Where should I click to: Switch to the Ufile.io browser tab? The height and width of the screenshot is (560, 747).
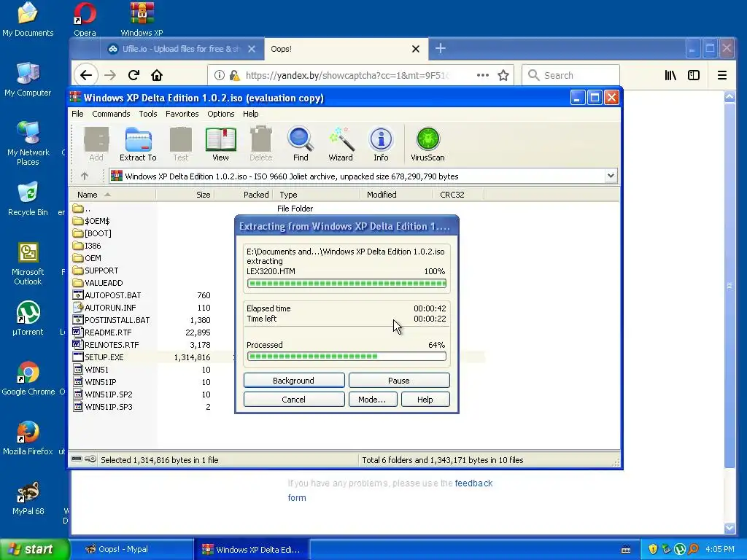(181, 49)
